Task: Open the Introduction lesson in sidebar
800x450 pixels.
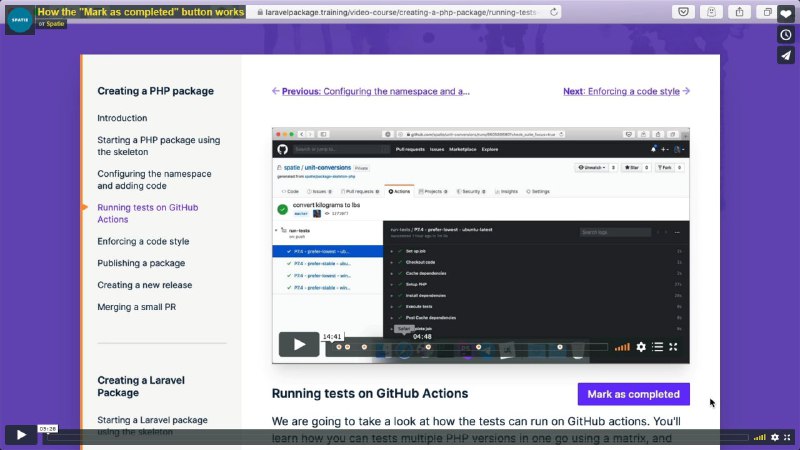Action: click(122, 118)
